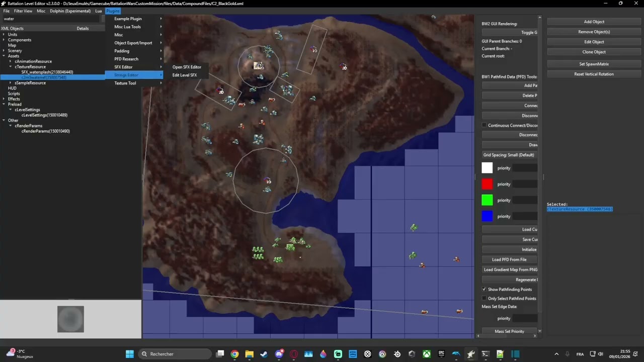Click the Mass Set Priority button
Screen dimensions: 644x362
(510, 331)
